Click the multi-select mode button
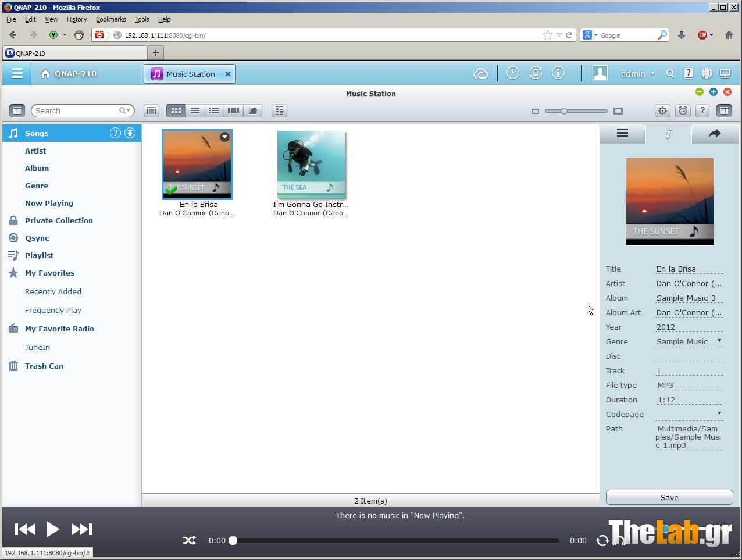The width and height of the screenshot is (742, 560). (x=280, y=110)
